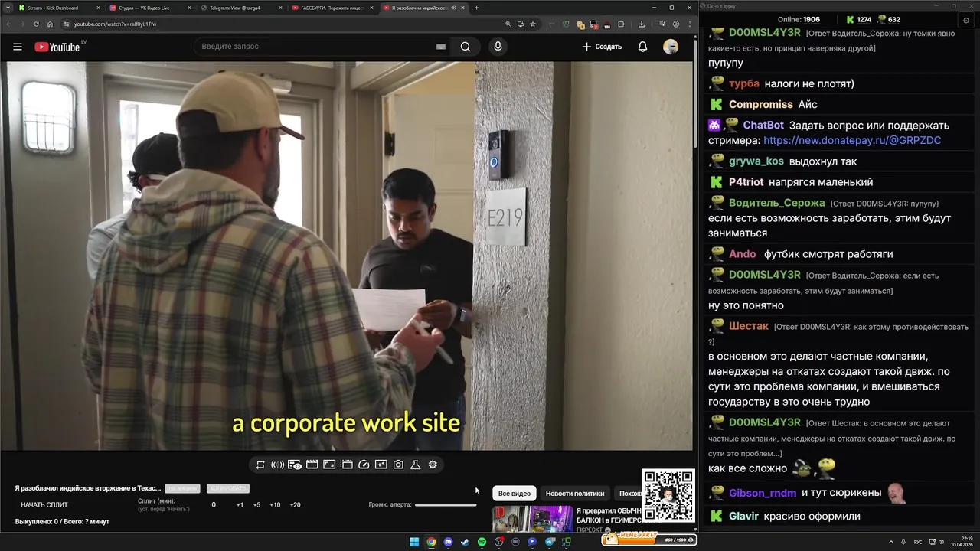Click the eye-with-card icon in the extension toolbar
The height and width of the screenshot is (551, 980).
coord(295,465)
